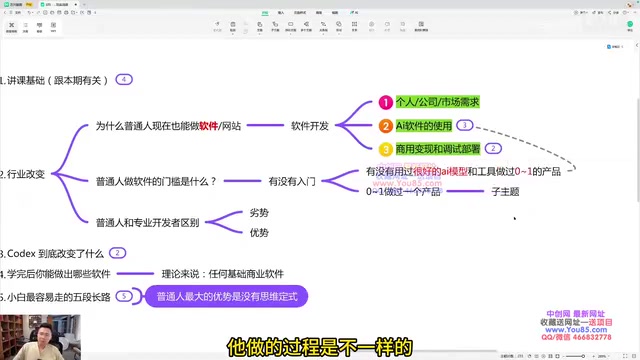The image size is (640, 360).
Task: Click the vertical scrollbar on the right
Action: coord(638,149)
